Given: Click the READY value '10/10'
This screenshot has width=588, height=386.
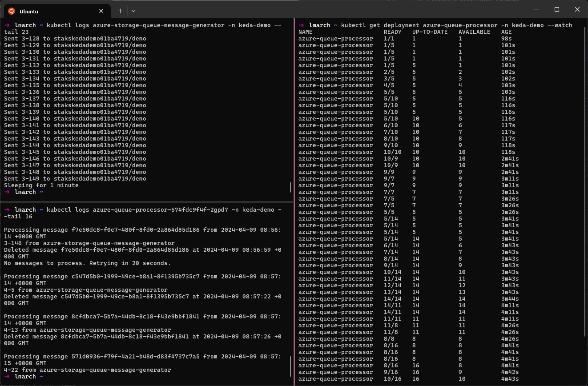Looking at the screenshot, I should click(393, 152).
